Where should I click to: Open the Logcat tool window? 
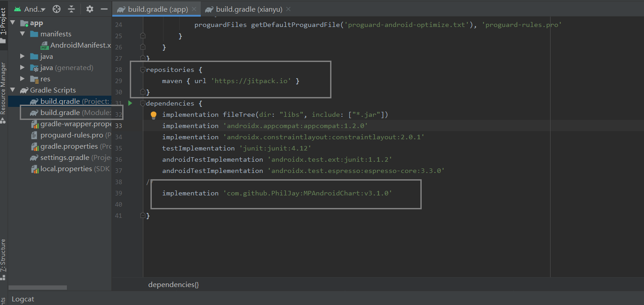click(23, 299)
